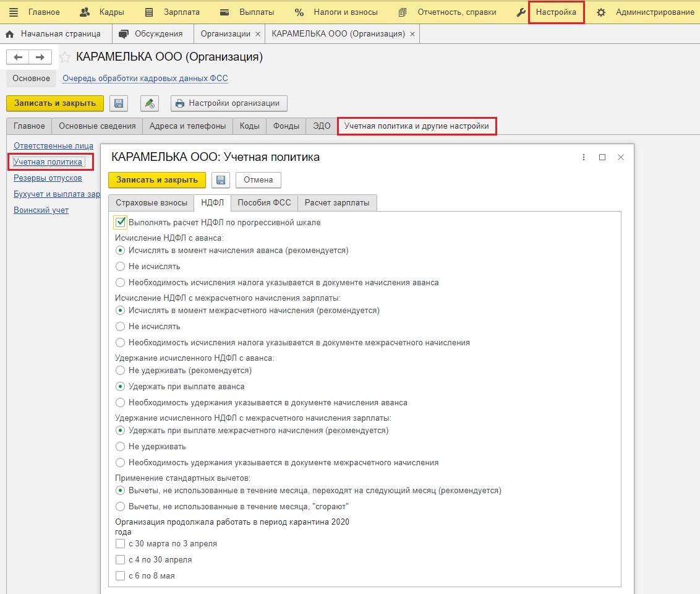Click organization's Записать и закрыть button
Viewport: 700px width, 594px height.
(55, 103)
